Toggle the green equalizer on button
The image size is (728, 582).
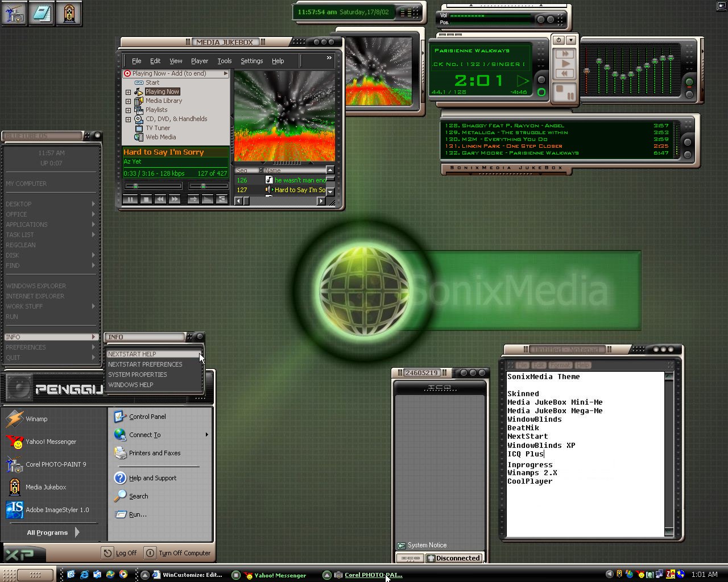click(x=689, y=82)
